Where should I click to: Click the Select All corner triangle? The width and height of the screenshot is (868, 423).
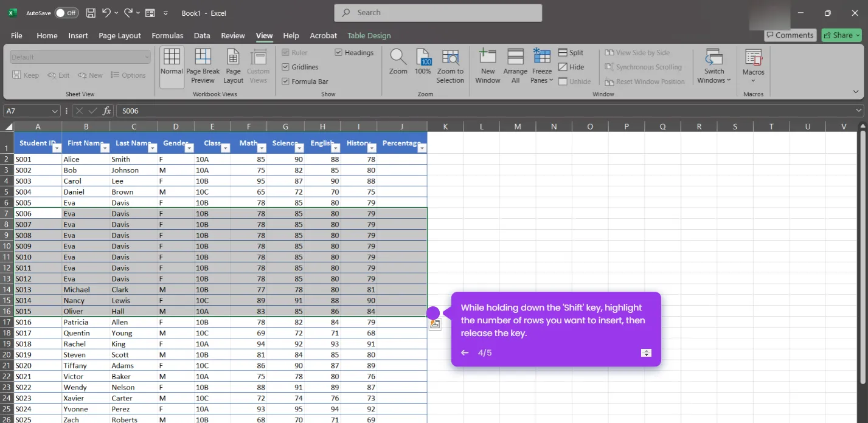[9, 126]
